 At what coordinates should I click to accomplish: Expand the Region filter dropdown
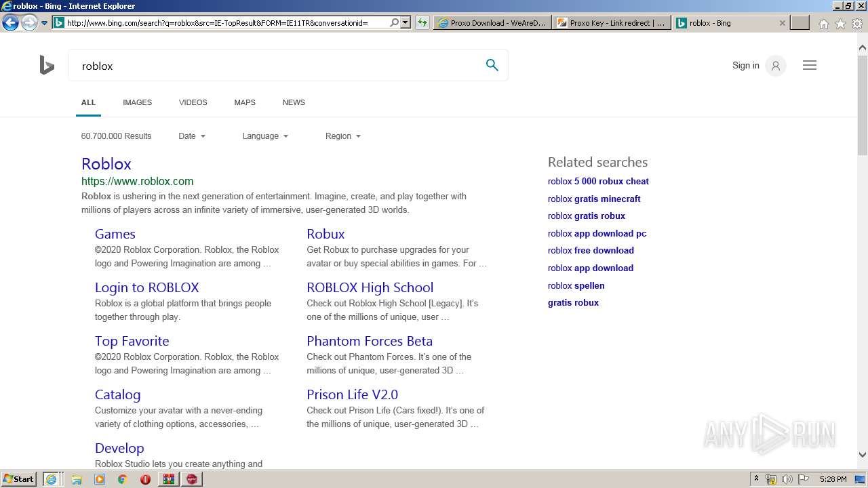(343, 136)
